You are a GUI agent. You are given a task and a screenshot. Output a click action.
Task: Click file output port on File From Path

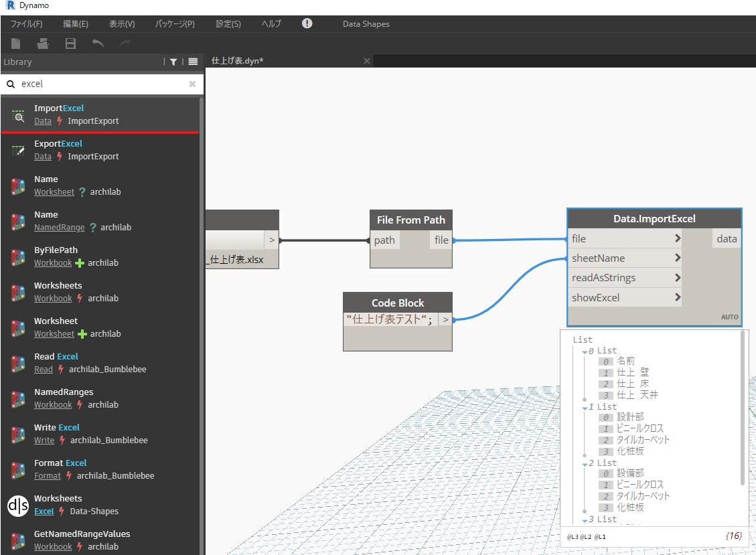click(441, 240)
